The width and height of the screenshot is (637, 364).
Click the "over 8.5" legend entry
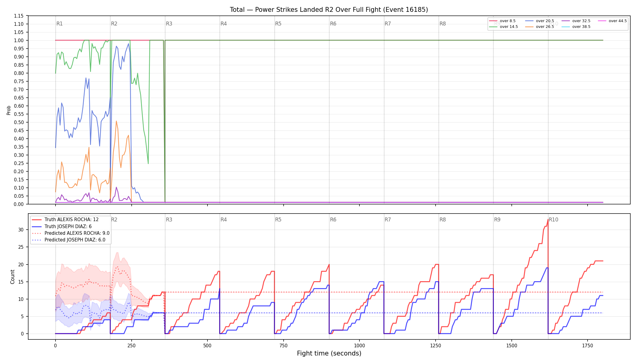click(x=502, y=21)
